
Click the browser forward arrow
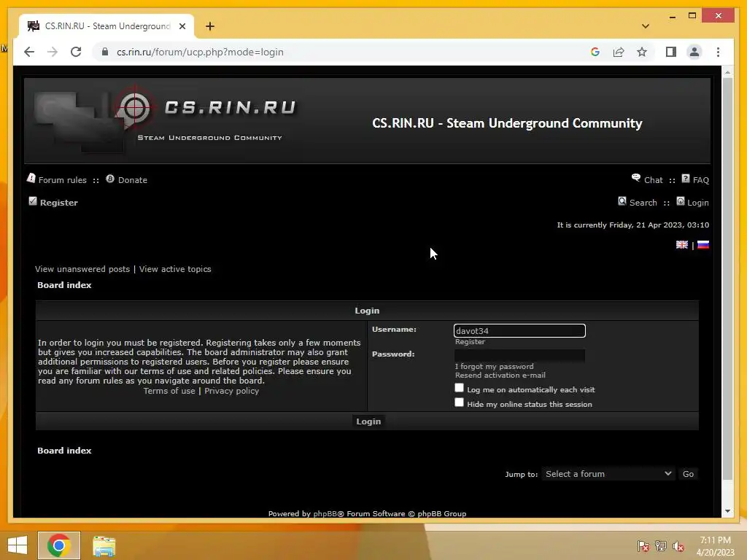[53, 52]
